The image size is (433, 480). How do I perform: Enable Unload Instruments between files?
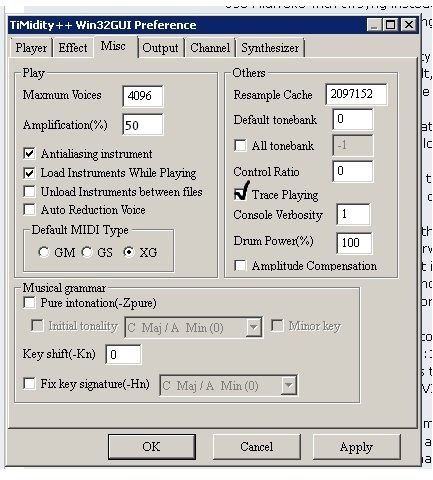[29, 192]
